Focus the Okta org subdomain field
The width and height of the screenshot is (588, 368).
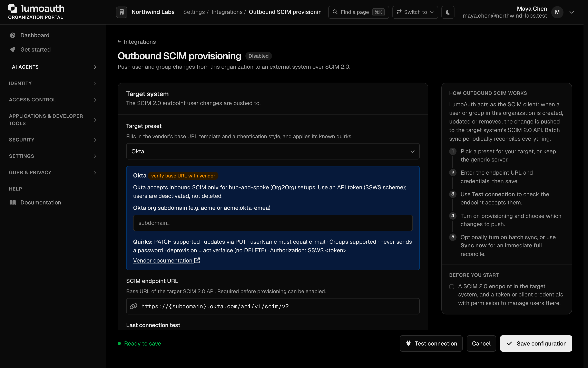point(273,223)
